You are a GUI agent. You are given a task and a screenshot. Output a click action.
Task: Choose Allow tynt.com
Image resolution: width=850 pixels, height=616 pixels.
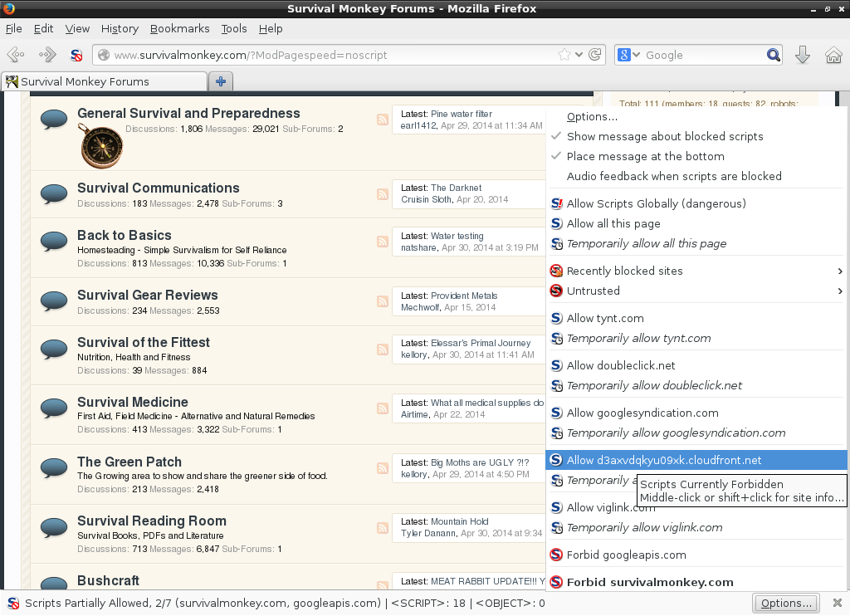(x=696, y=318)
